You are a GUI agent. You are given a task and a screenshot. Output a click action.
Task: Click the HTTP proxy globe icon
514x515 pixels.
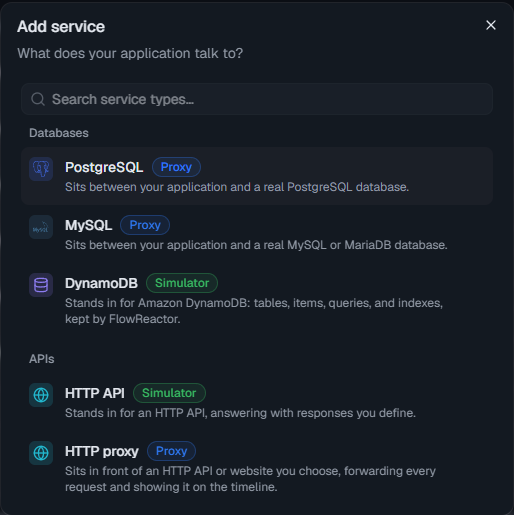tap(41, 453)
